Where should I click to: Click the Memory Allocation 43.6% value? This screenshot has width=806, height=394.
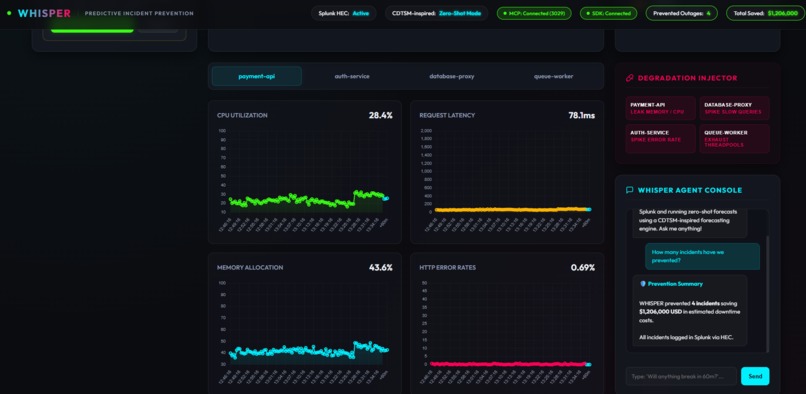tap(380, 267)
